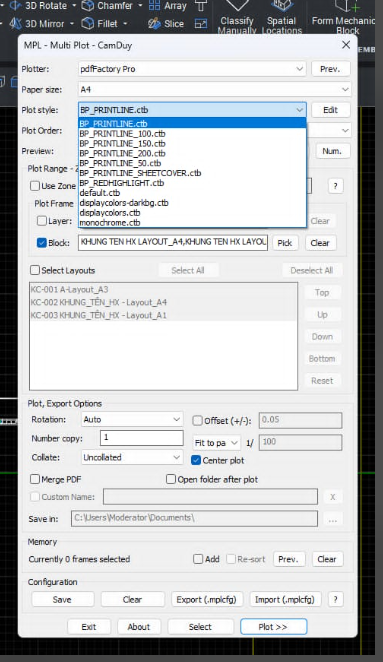
Task: Choose BP_REDHIGHLIGHT.ctb plot style
Action: [x=192, y=183]
